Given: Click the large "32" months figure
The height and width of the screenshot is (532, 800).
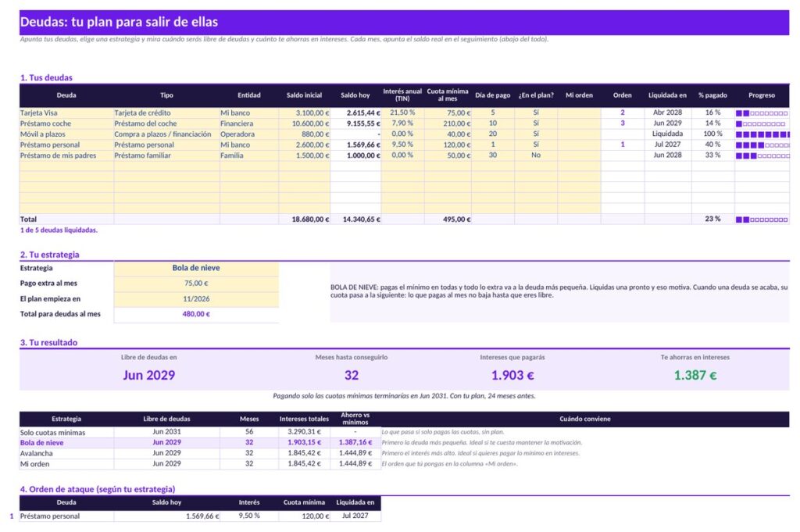Looking at the screenshot, I should click(x=352, y=376).
